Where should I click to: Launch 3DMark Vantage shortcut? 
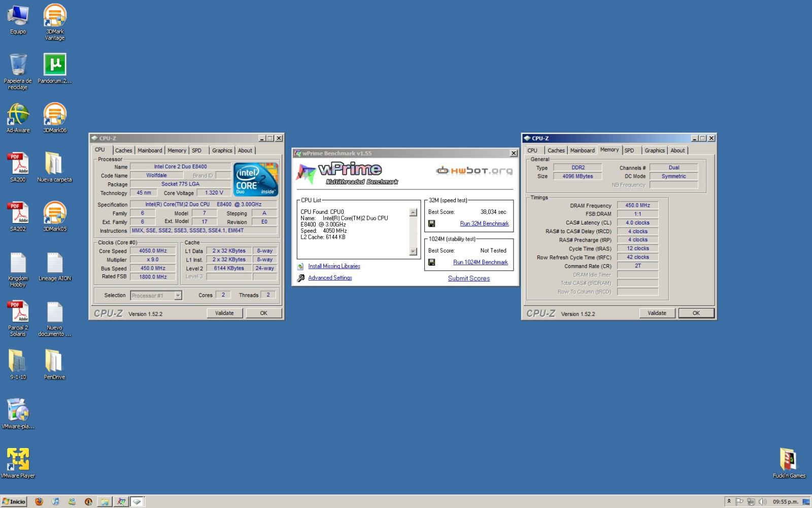pyautogui.click(x=54, y=21)
